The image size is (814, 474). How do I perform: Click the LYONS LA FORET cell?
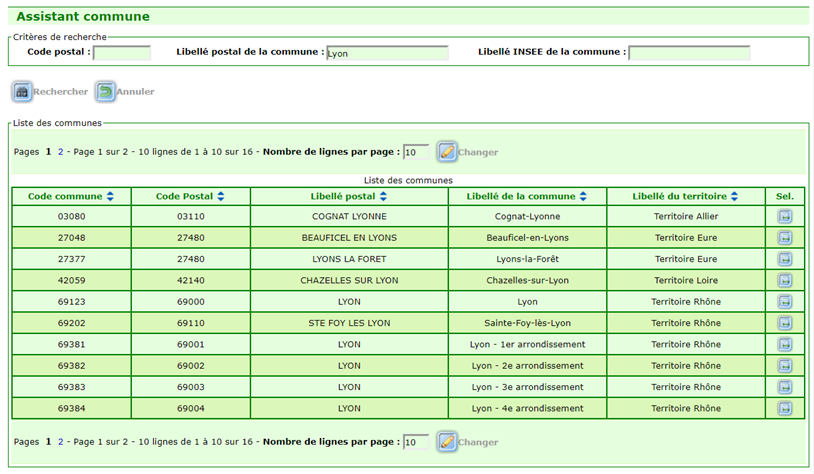tap(349, 259)
